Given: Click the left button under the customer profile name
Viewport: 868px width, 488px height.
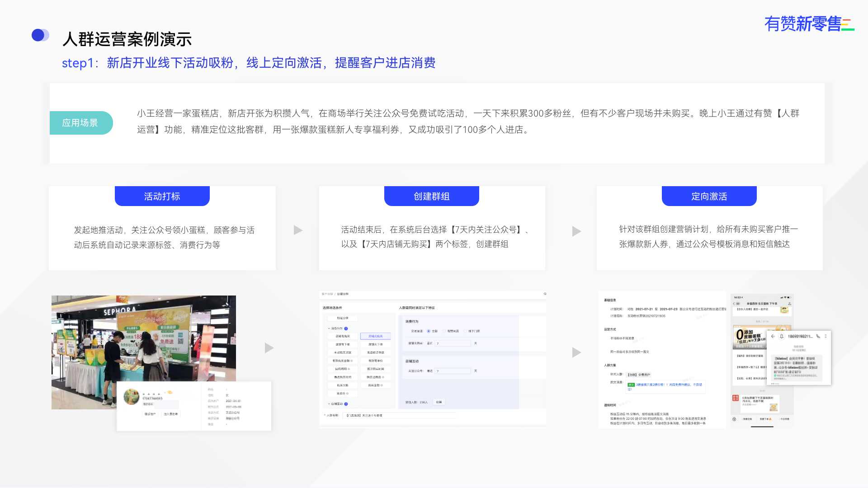Looking at the screenshot, I should click(x=150, y=414).
